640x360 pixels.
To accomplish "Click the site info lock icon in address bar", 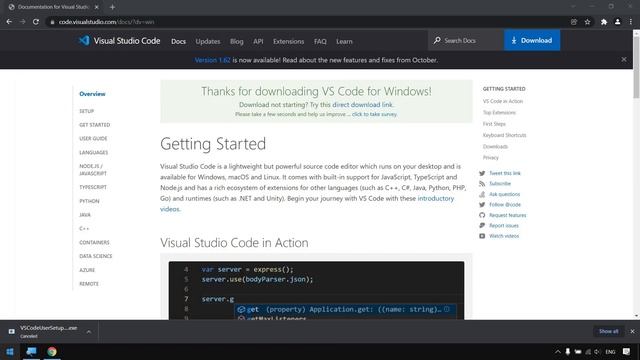I will [52, 22].
